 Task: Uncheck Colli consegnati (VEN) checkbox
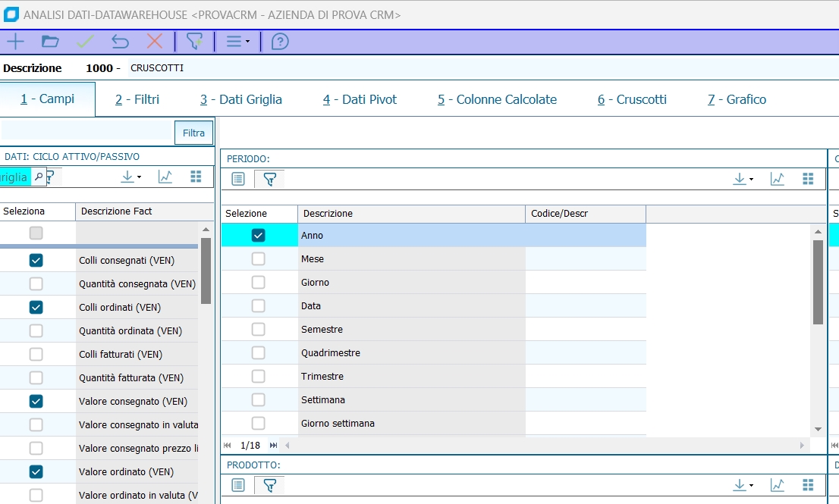tap(36, 261)
